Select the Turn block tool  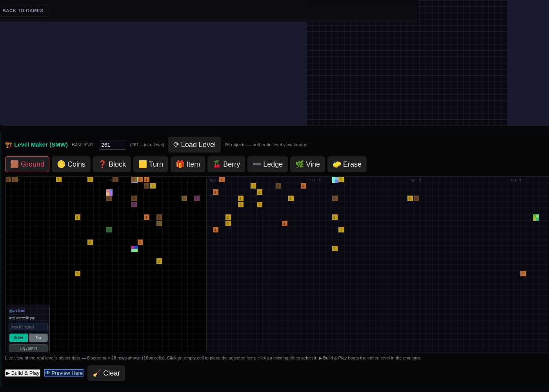(x=151, y=164)
